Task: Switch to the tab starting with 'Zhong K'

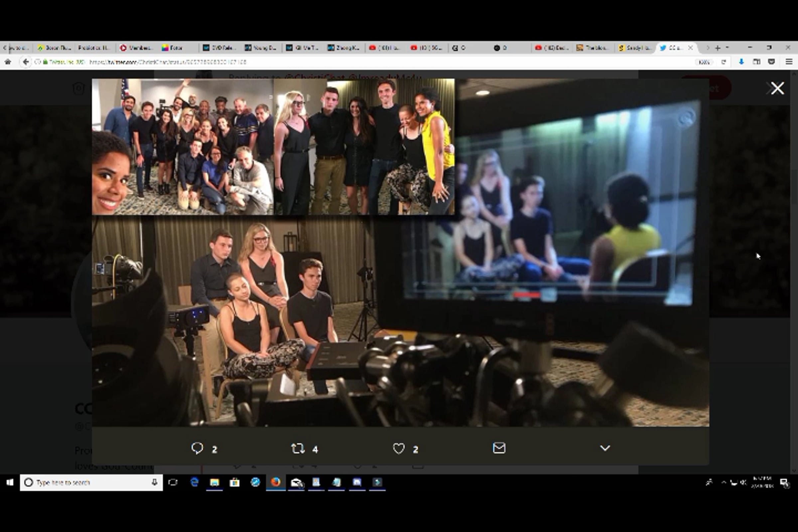Action: coord(344,48)
